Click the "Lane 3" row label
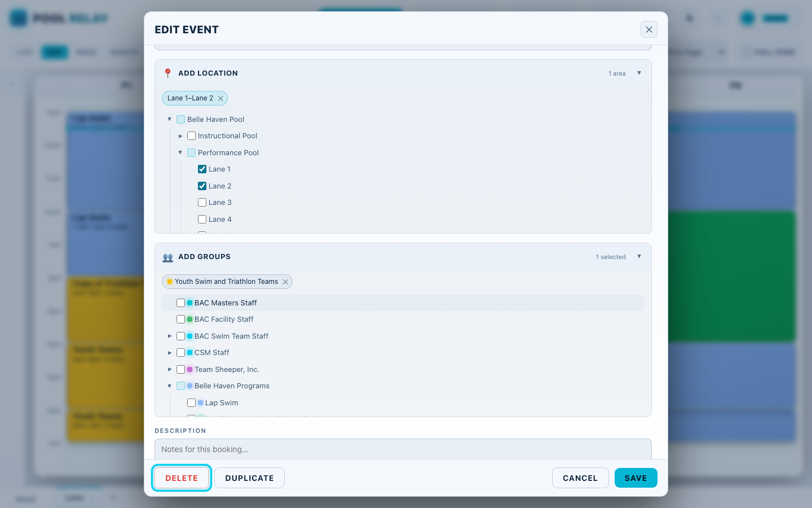812x508 pixels. (220, 203)
